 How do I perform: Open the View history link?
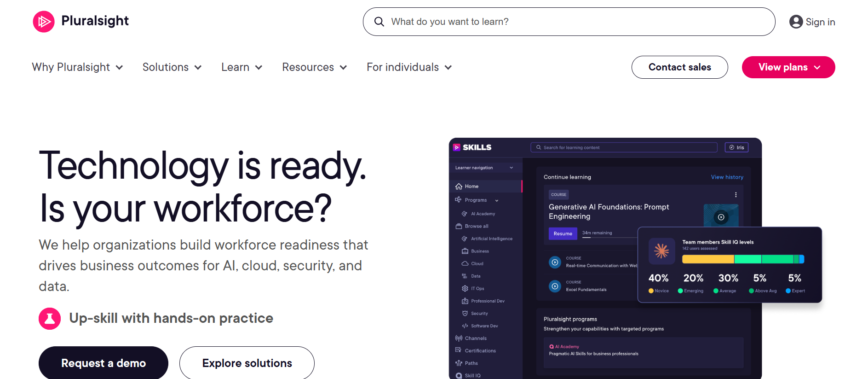pos(727,177)
